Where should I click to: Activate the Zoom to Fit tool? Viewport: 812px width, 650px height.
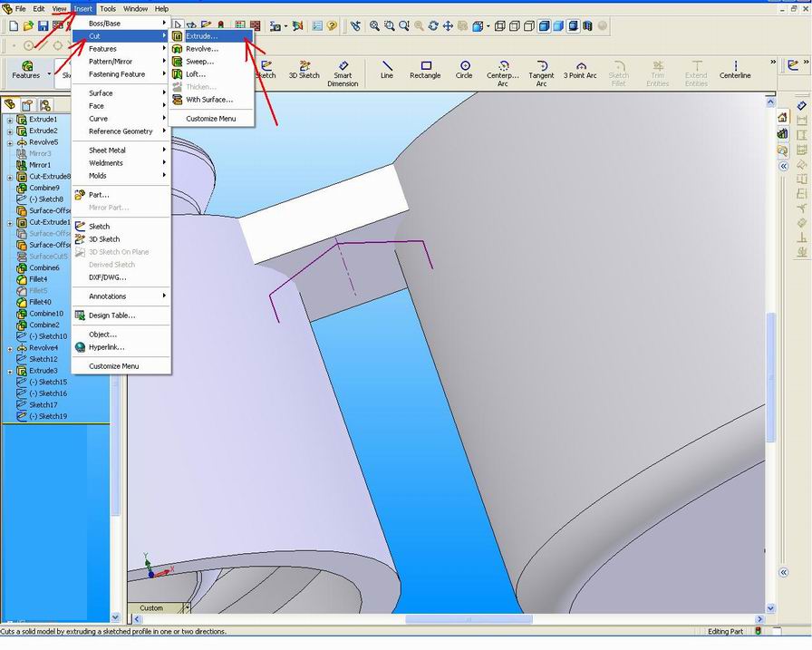[x=372, y=26]
